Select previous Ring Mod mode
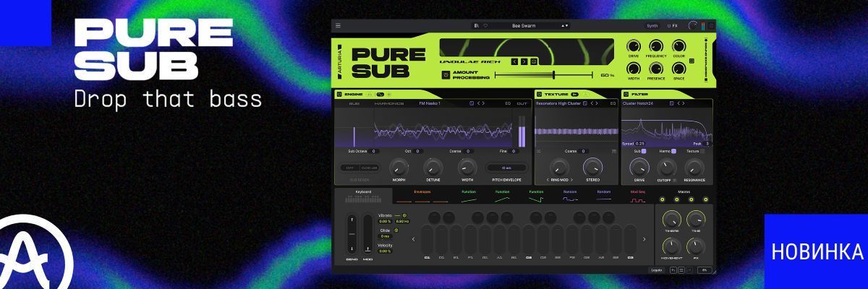This screenshot has width=868, height=289. tap(548, 179)
